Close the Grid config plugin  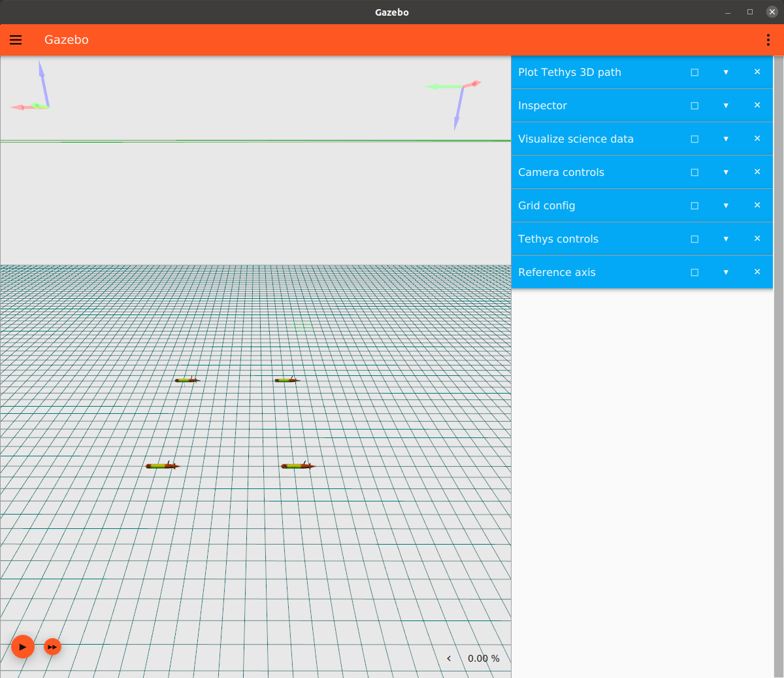coord(757,205)
